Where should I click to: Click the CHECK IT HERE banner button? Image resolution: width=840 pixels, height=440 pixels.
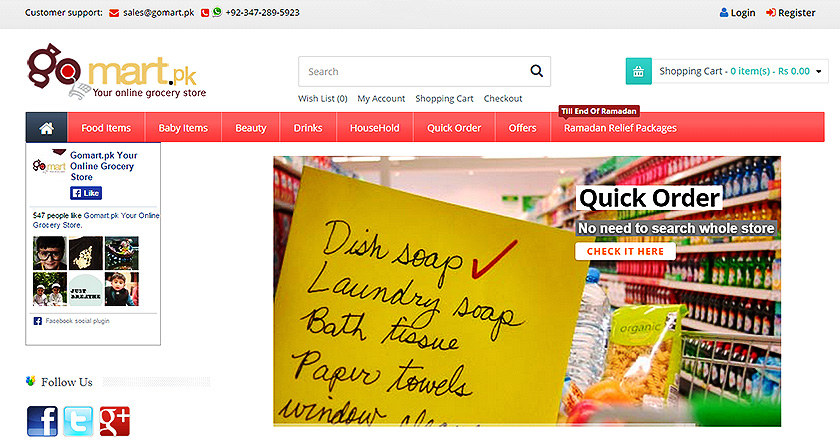click(625, 251)
